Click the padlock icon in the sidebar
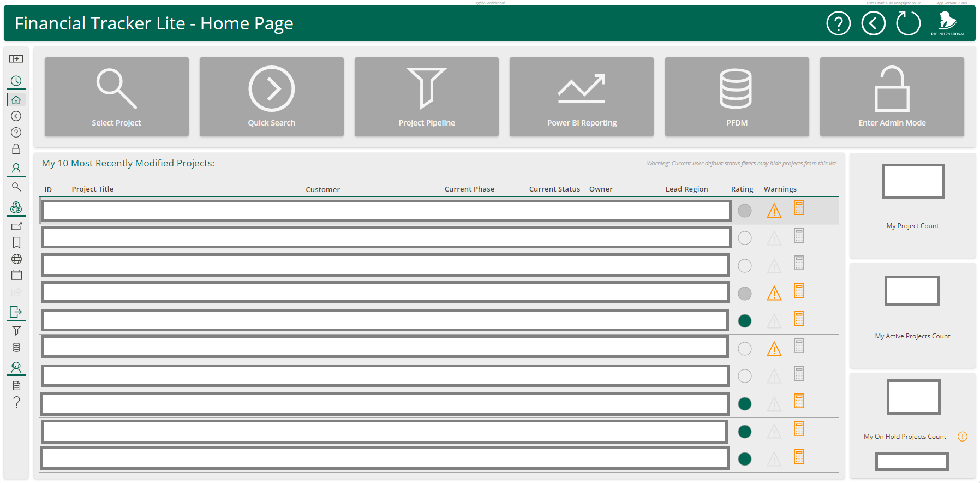This screenshot has height=483, width=980. pyautogui.click(x=16, y=148)
